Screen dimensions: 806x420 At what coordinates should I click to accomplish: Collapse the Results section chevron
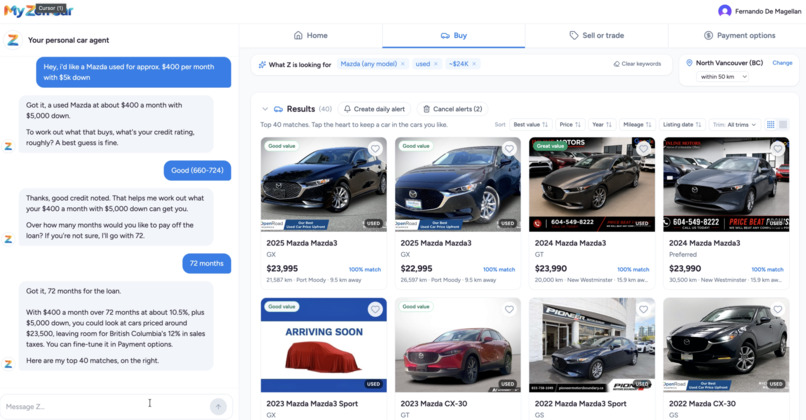pyautogui.click(x=265, y=109)
